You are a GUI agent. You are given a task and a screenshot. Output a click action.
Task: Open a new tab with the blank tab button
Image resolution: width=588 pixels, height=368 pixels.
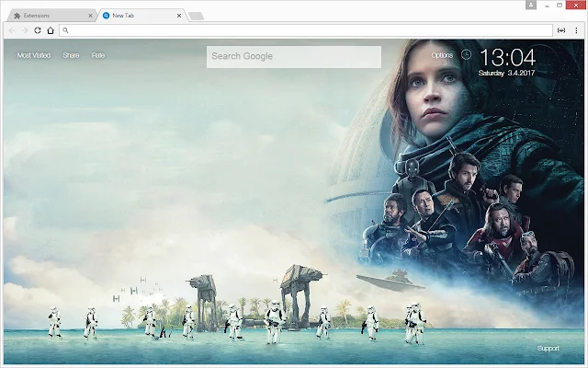point(196,16)
